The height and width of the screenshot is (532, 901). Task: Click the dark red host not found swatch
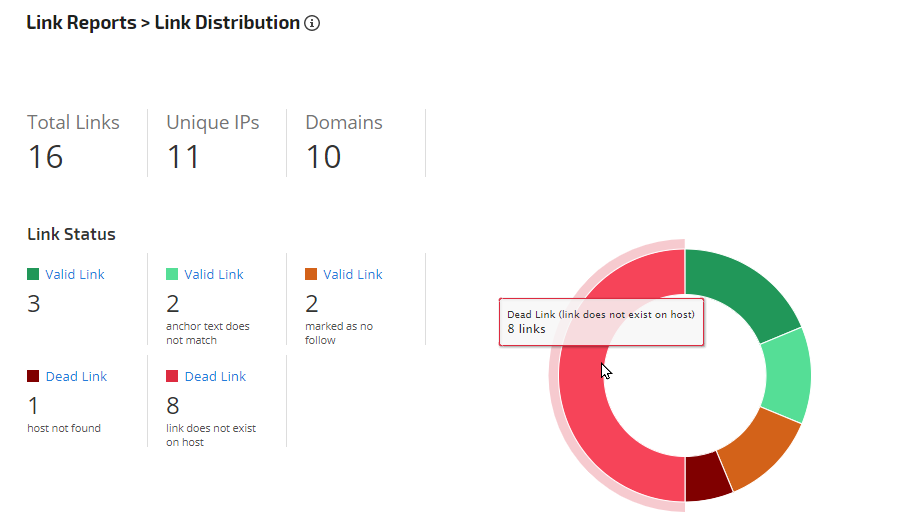tap(33, 376)
